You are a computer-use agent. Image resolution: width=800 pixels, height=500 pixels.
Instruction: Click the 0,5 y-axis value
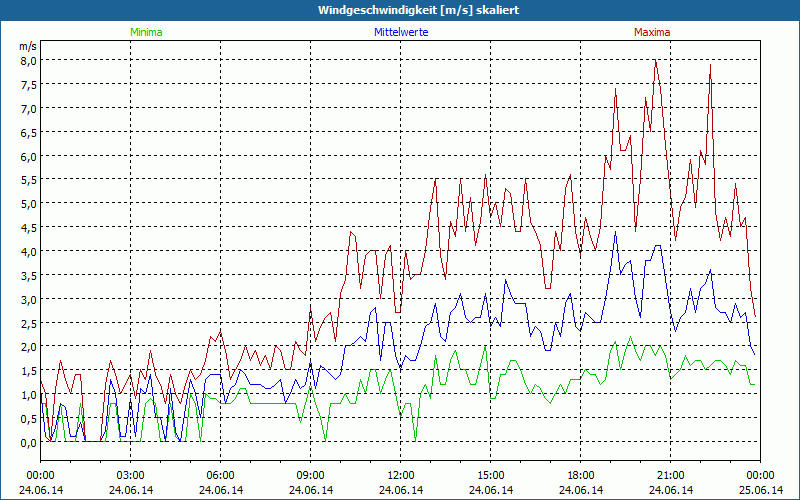(29, 419)
